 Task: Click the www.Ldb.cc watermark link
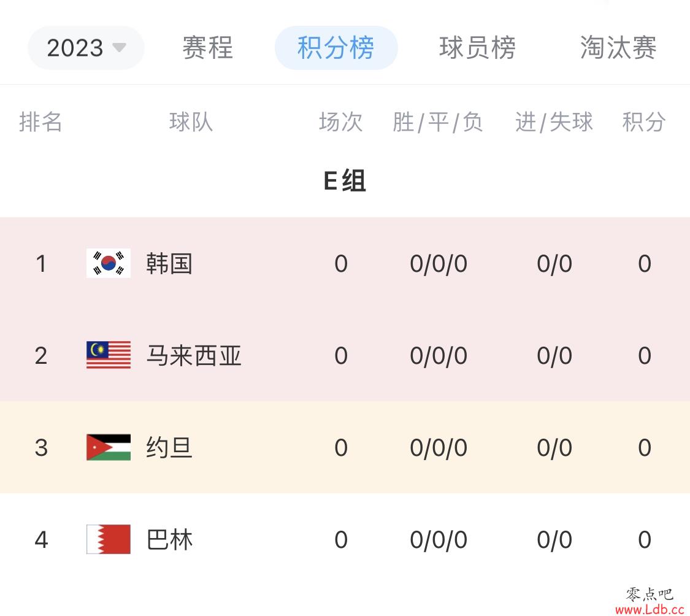point(650,609)
